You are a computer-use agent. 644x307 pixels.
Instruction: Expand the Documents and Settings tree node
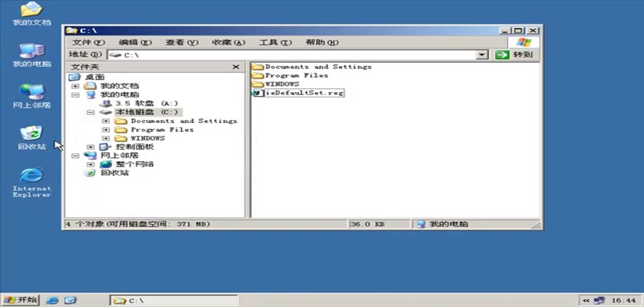(x=105, y=120)
